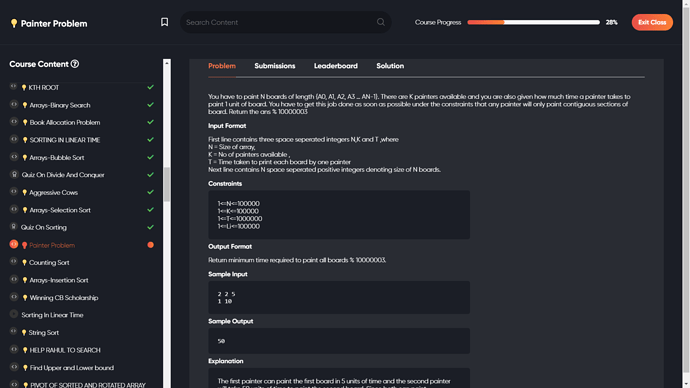Switch to the Submissions tab

tap(275, 66)
